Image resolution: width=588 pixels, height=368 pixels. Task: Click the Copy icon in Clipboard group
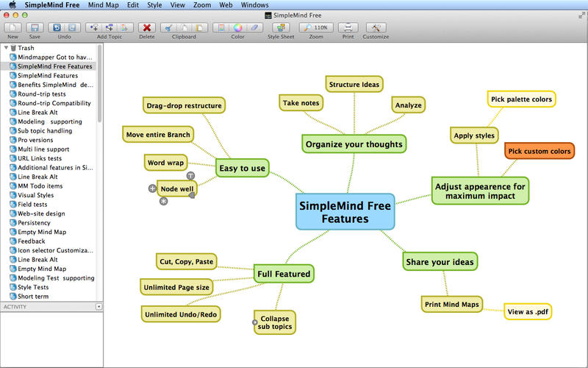(x=184, y=28)
